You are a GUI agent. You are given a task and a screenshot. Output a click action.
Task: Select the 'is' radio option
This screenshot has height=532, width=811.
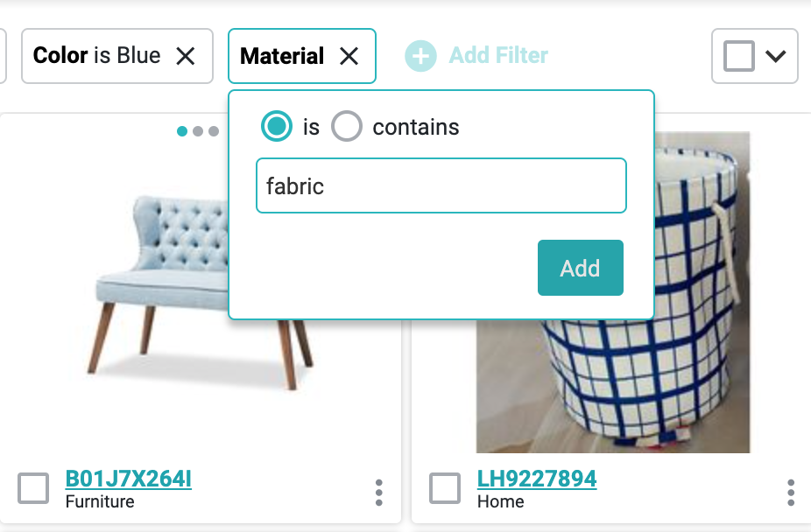click(277, 127)
